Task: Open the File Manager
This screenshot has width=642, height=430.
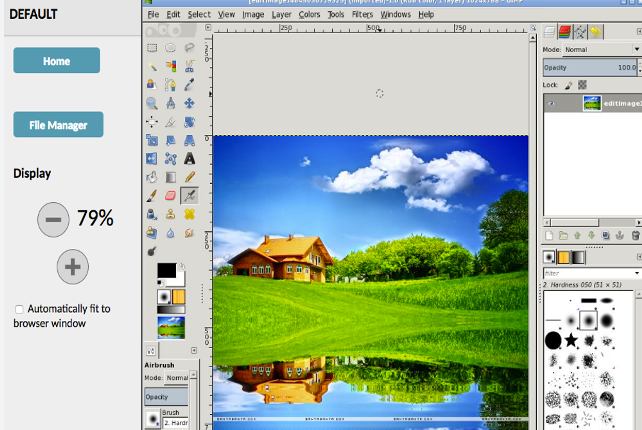Action: (58, 124)
